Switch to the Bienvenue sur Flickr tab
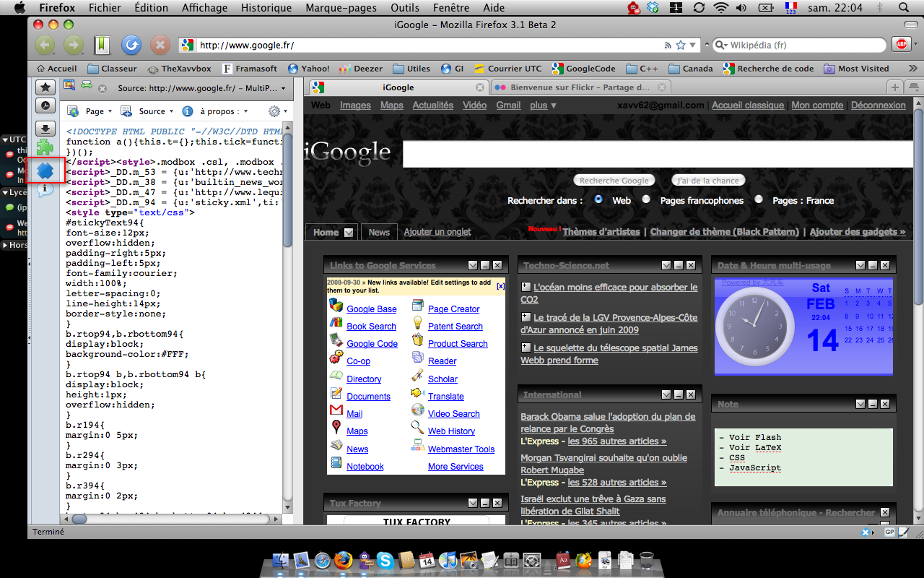 pos(580,87)
